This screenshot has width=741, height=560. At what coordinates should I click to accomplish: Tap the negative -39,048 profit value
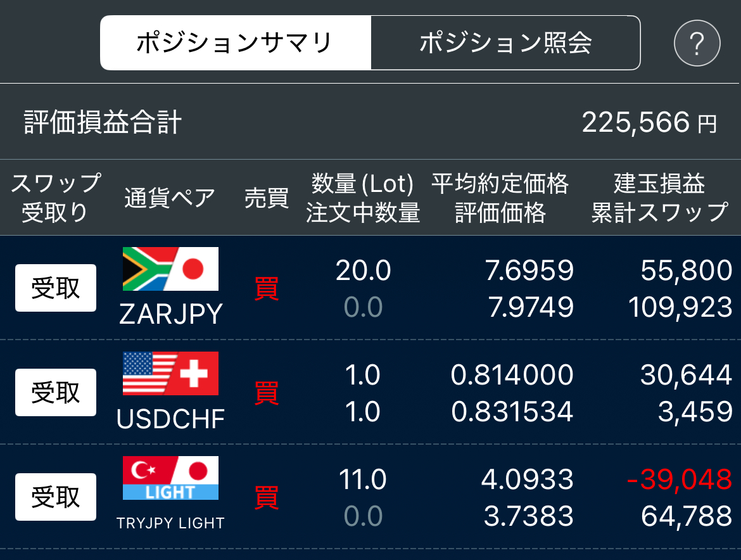pos(680,479)
